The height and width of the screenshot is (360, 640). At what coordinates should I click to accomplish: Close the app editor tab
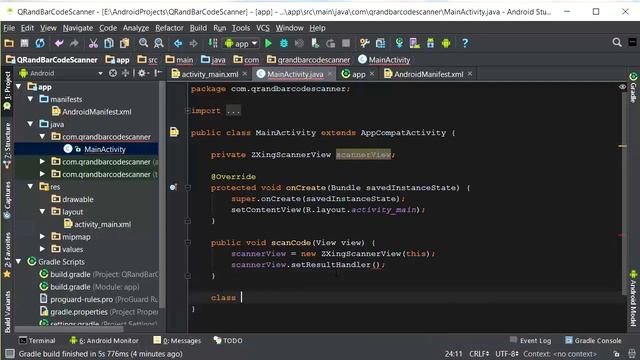point(372,73)
